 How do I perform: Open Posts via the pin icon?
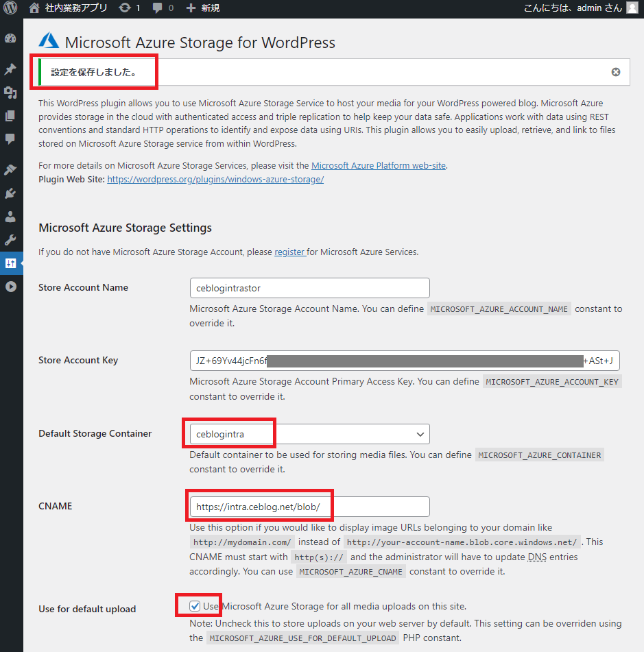pos(10,69)
